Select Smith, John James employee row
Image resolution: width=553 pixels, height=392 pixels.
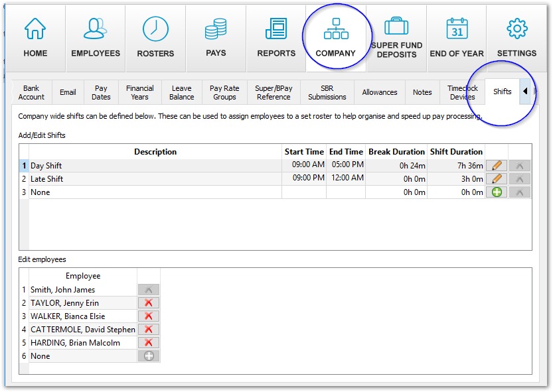tap(83, 290)
